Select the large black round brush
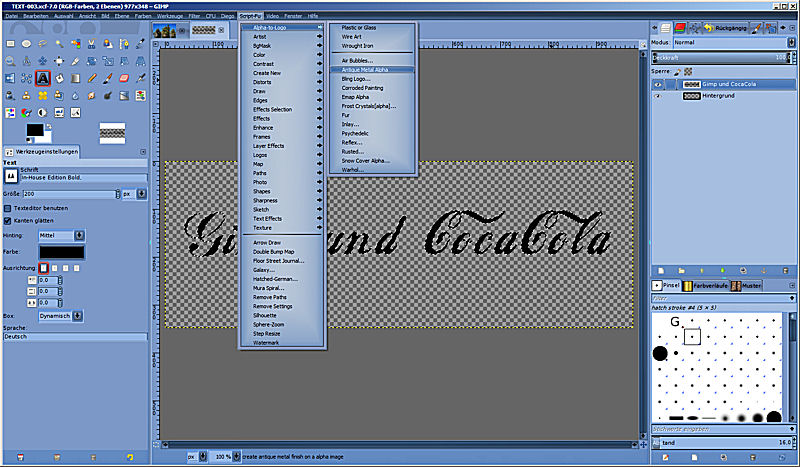Screen dimensions: 800x467 pyautogui.click(x=660, y=353)
